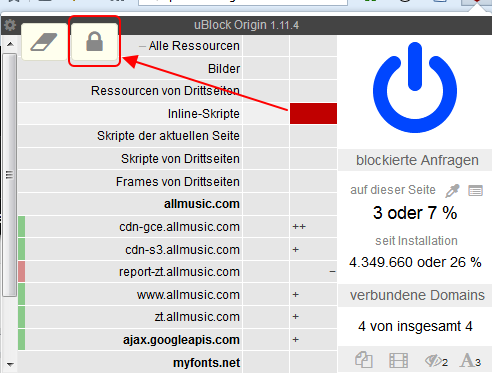Click the '3 oder 7 %' statistic
This screenshot has height=373, width=492.
point(415,213)
